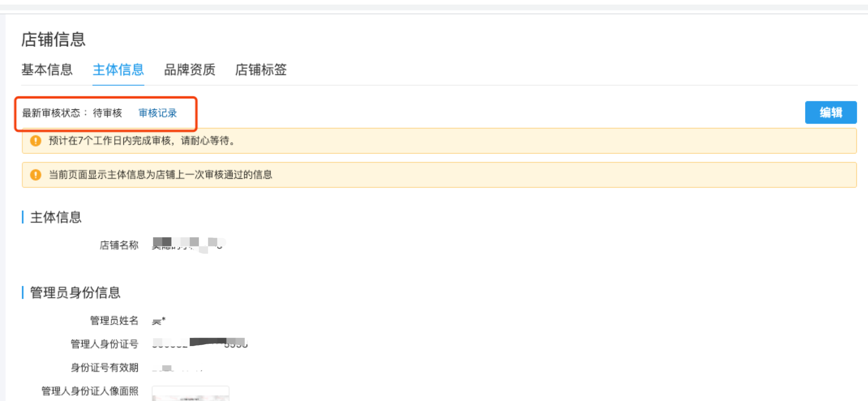Image resolution: width=868 pixels, height=401 pixels.
Task: Click the 店铺信息 page title
Action: 53,39
